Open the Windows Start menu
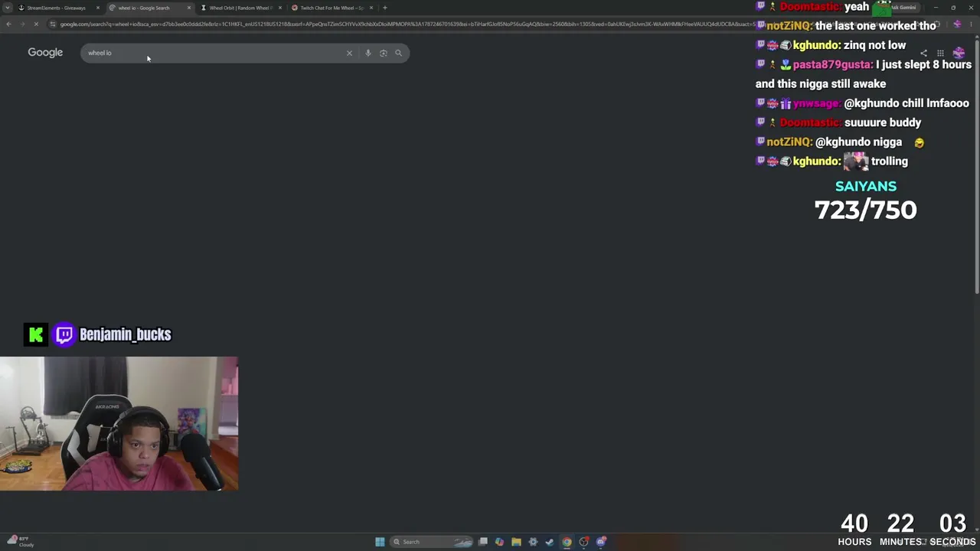Screen dimensions: 980x551 point(380,542)
